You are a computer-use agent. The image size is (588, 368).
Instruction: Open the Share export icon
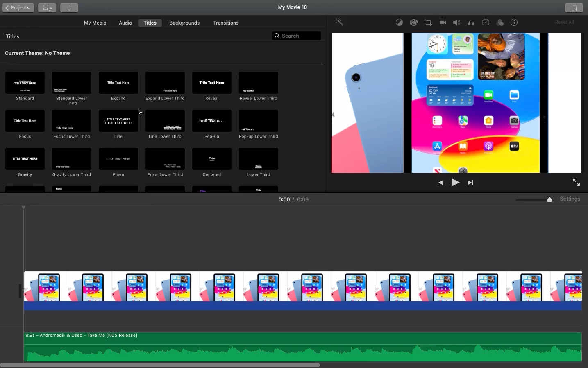click(x=574, y=8)
